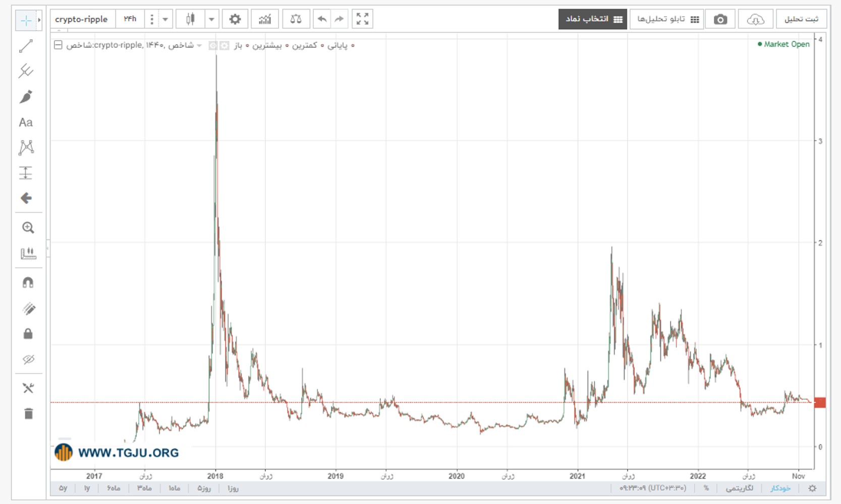Click the left arrow back icon in sidebar
The height and width of the screenshot is (504, 841).
[26, 198]
